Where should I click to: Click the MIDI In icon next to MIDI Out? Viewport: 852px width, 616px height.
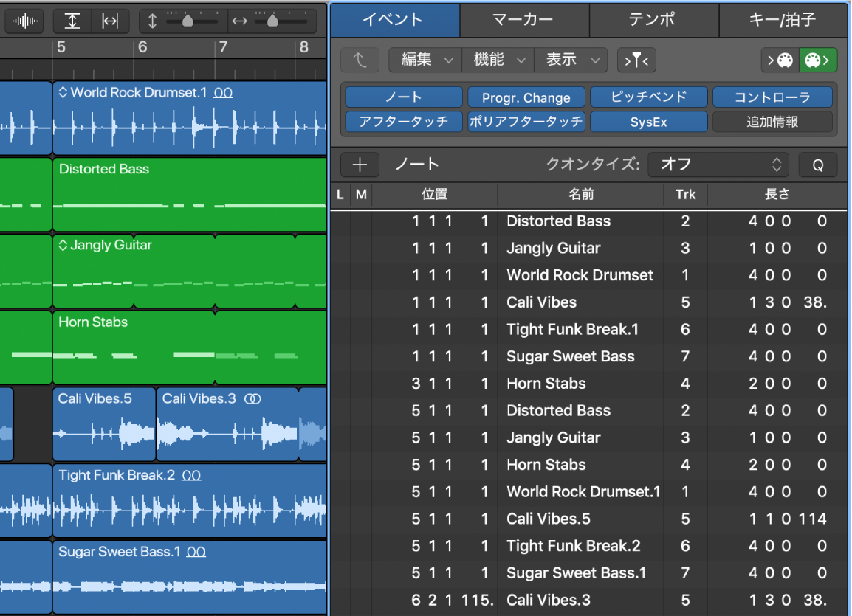coord(786,60)
